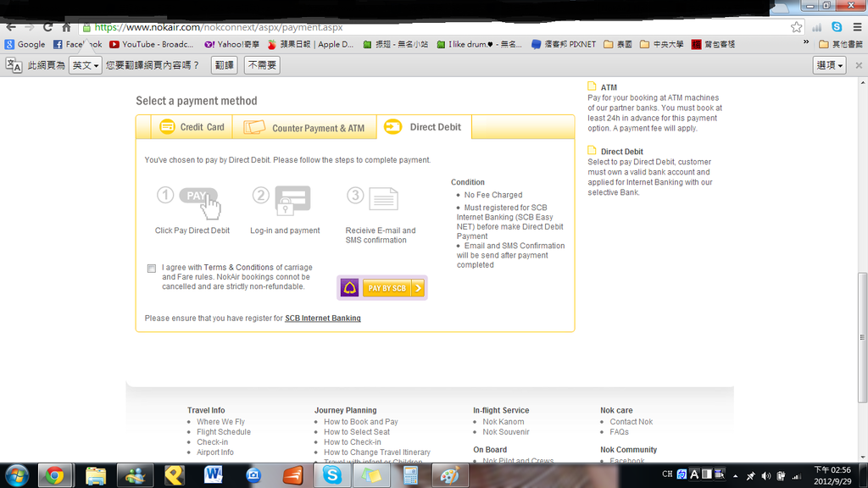Open the PIXNET bookmark
Image resolution: width=868 pixels, height=488 pixels.
564,44
